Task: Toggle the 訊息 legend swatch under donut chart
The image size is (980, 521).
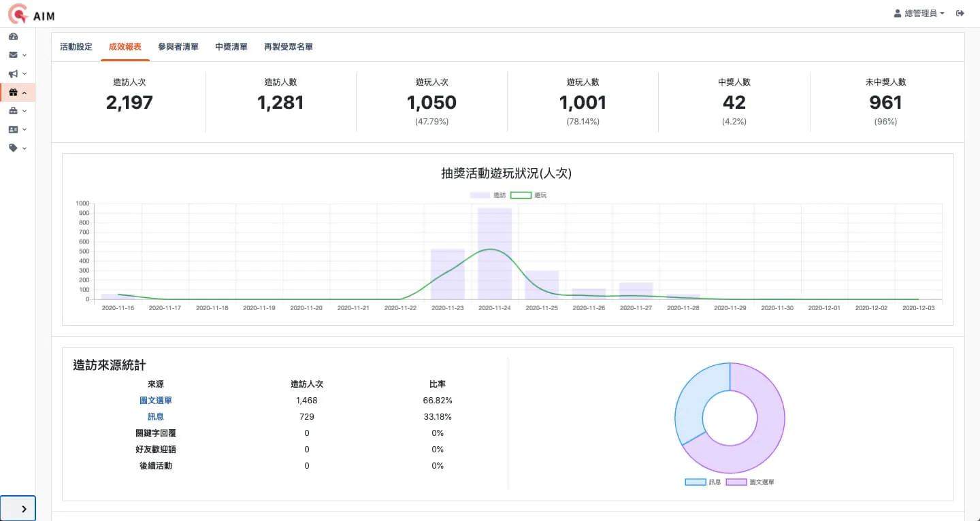Action: 696,482
